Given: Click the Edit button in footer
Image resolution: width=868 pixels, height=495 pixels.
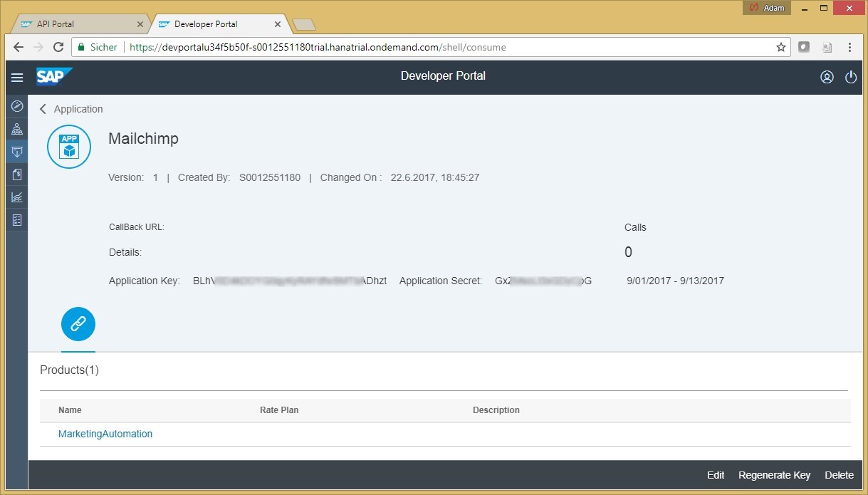Looking at the screenshot, I should pos(715,474).
